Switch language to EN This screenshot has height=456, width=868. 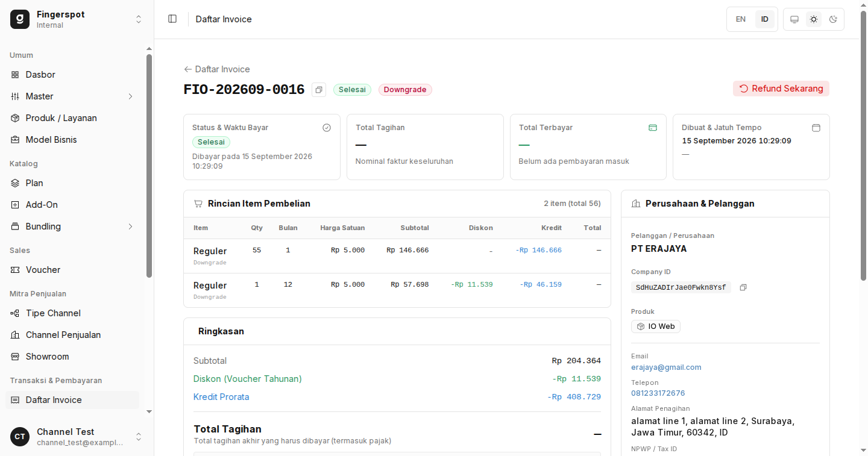(741, 19)
